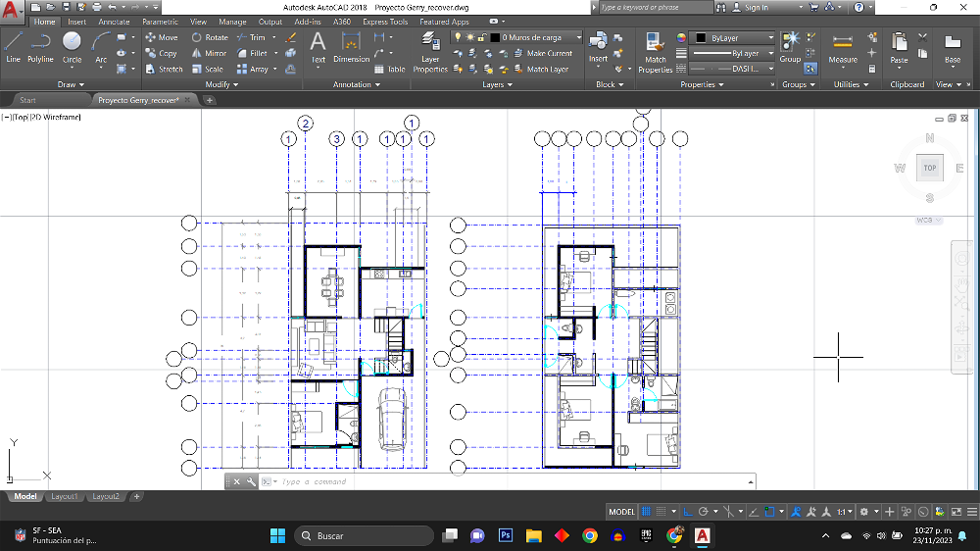
Task: Click TOP face of ViewCube
Action: coord(929,168)
